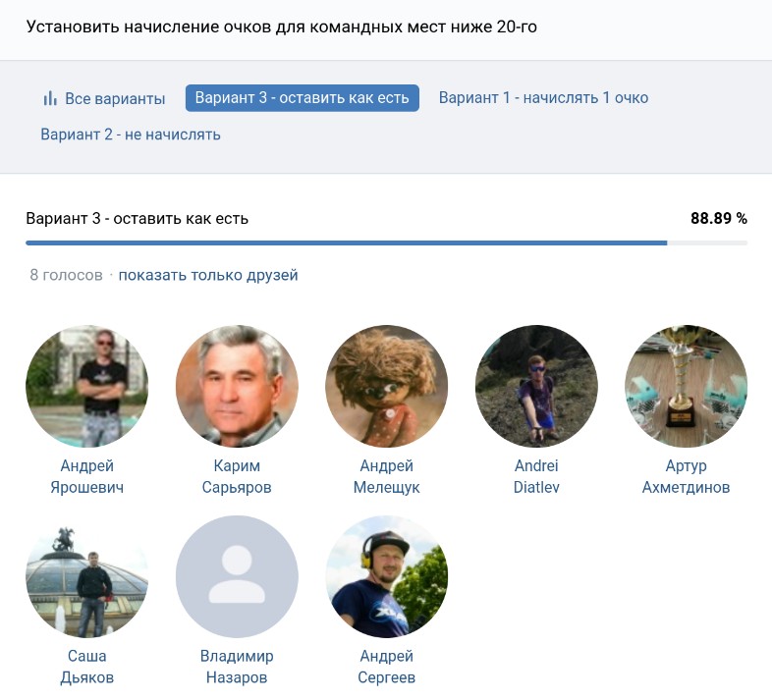
Task: Open Андрей Сергеев's avatar with headphones
Action: click(386, 576)
